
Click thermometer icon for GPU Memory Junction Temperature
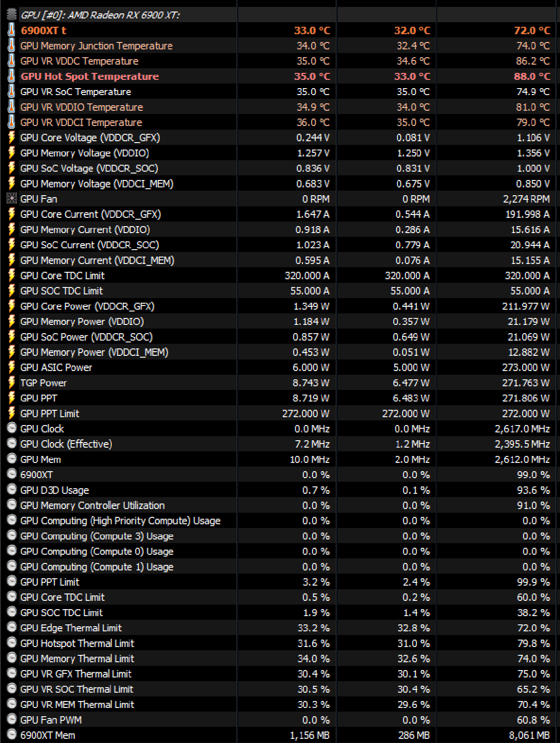(x=12, y=45)
